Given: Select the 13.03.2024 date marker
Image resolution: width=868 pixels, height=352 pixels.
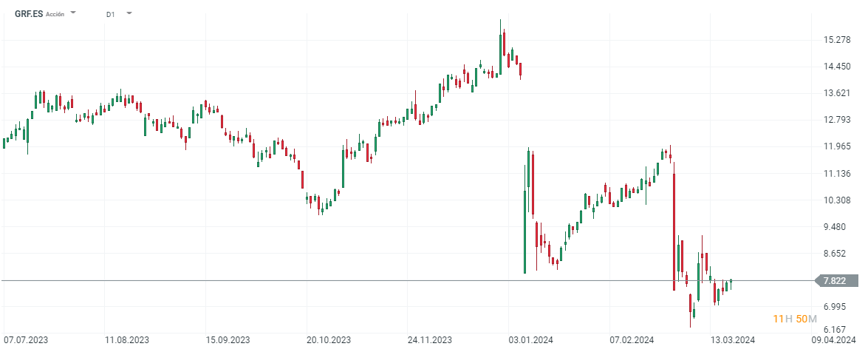Looking at the screenshot, I should (x=734, y=340).
